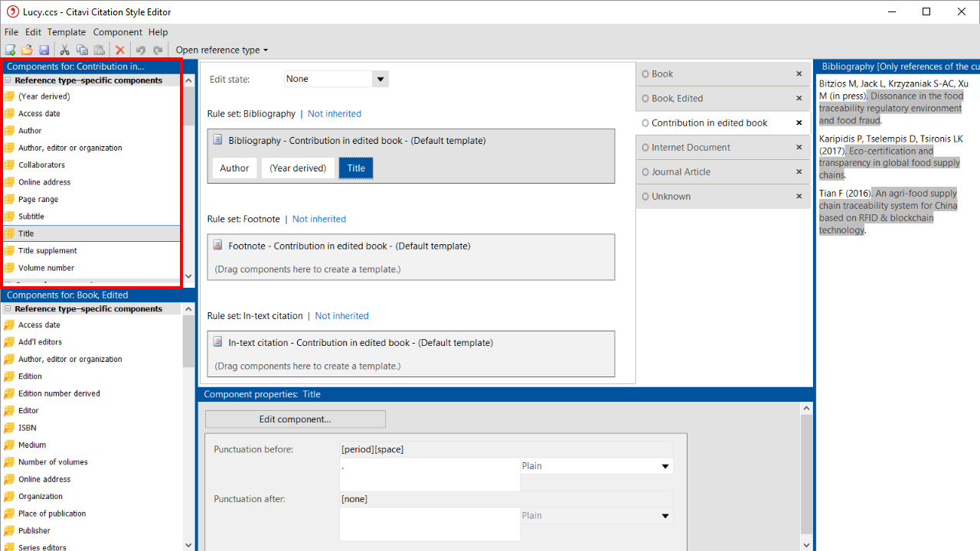
Task: Click the Save floppy disk toolbar icon
Action: [x=44, y=50]
